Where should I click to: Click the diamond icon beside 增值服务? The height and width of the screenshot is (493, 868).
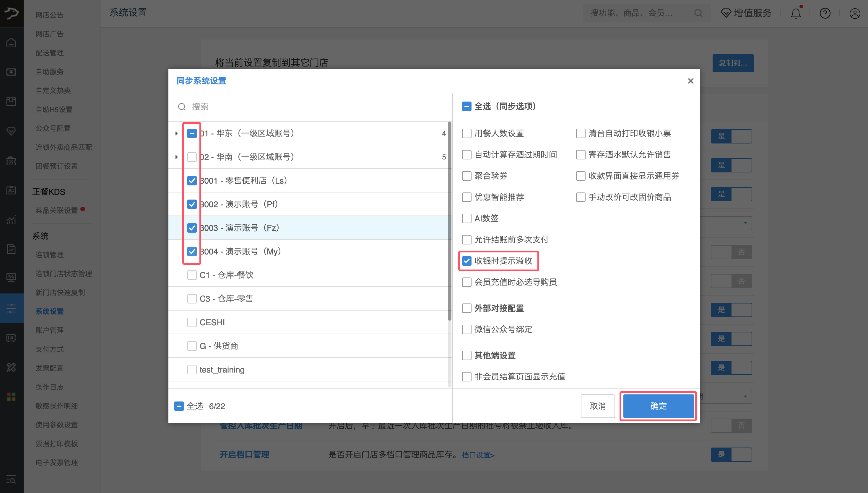pos(726,13)
